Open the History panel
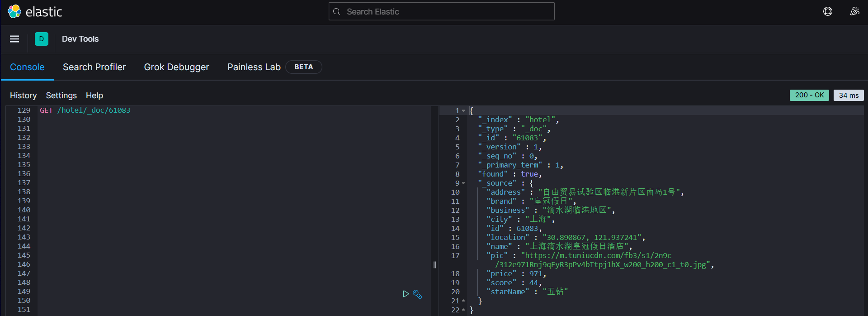Screen dimensions: 868x316 23,96
